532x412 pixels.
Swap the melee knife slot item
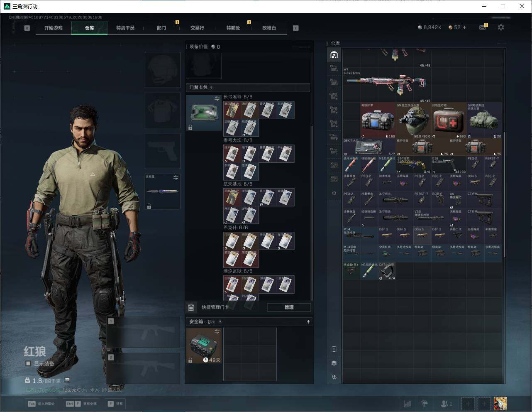(176, 178)
